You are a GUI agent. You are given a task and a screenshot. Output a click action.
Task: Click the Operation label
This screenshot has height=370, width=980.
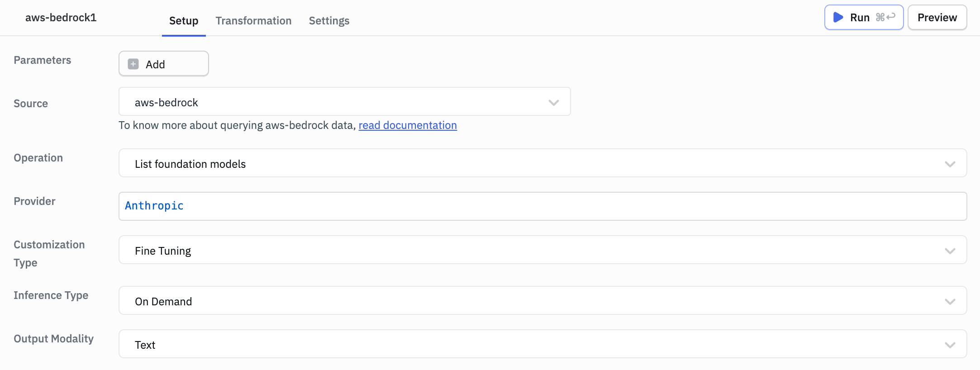38,158
